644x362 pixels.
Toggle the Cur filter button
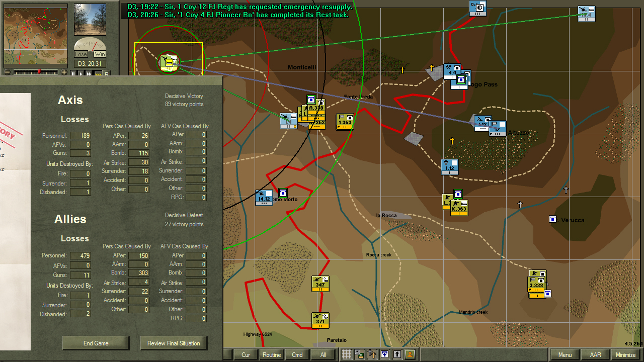point(246,354)
